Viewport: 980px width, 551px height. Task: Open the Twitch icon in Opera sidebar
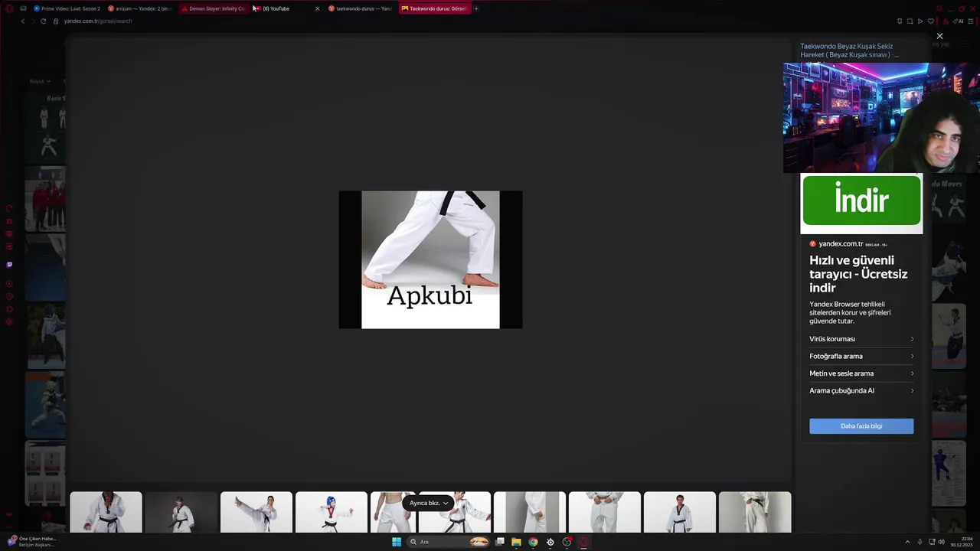(9, 265)
